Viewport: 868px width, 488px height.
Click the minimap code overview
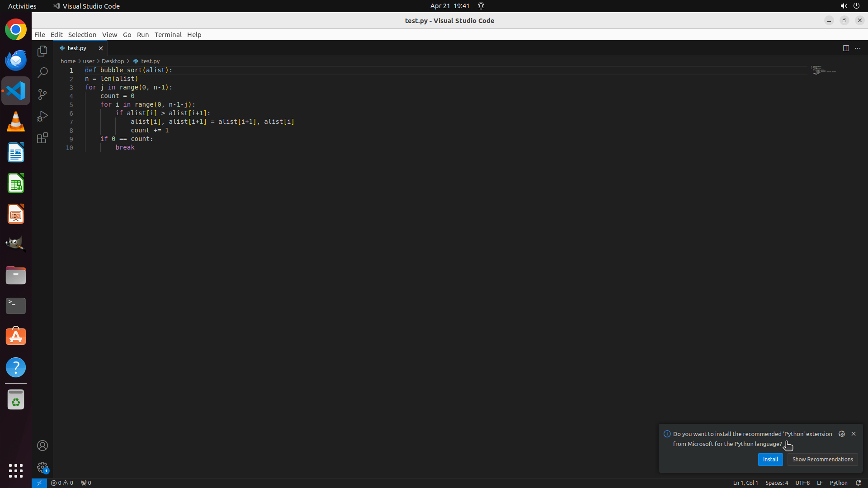pos(823,70)
